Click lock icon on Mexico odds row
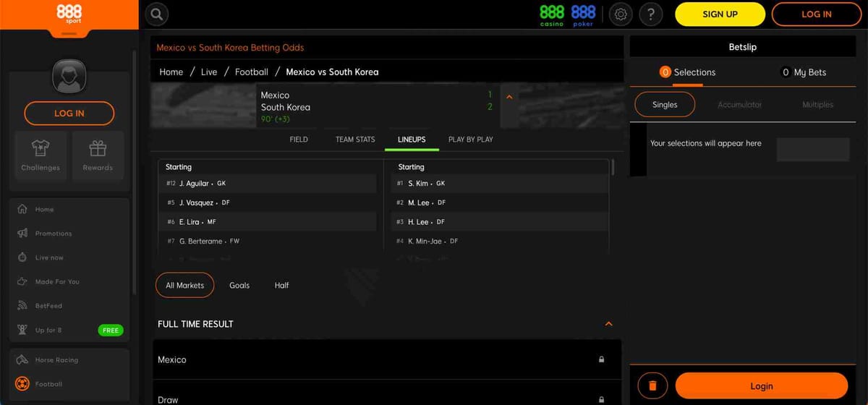Image resolution: width=868 pixels, height=405 pixels. click(x=601, y=359)
